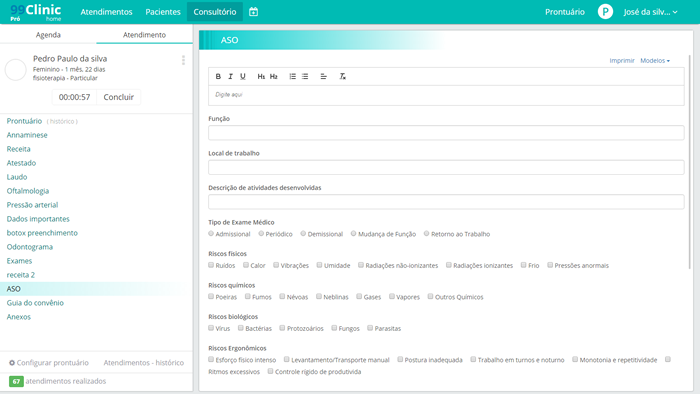The width and height of the screenshot is (700, 394).
Task: Click into the Função input field
Action: (x=446, y=133)
